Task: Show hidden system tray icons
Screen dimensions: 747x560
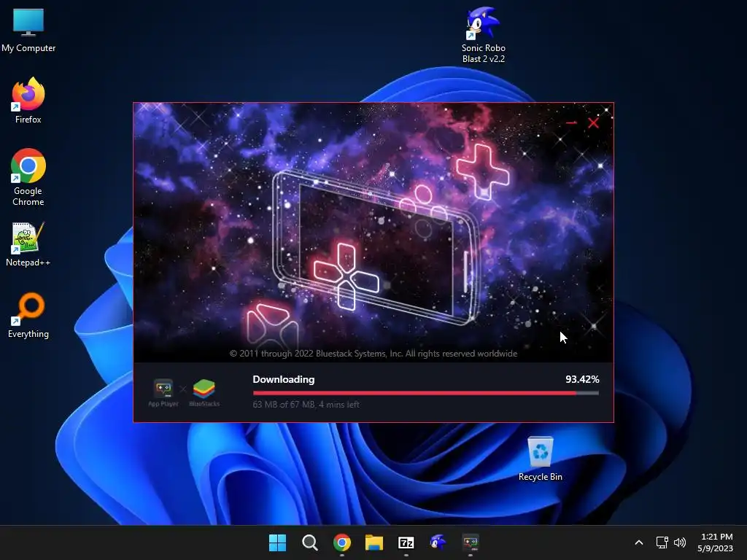Action: coord(639,542)
